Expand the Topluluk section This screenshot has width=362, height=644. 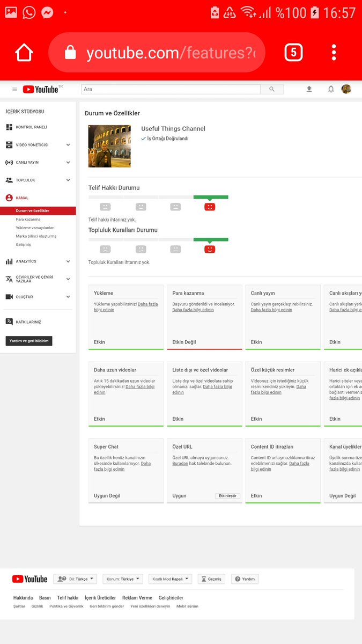pos(68,180)
